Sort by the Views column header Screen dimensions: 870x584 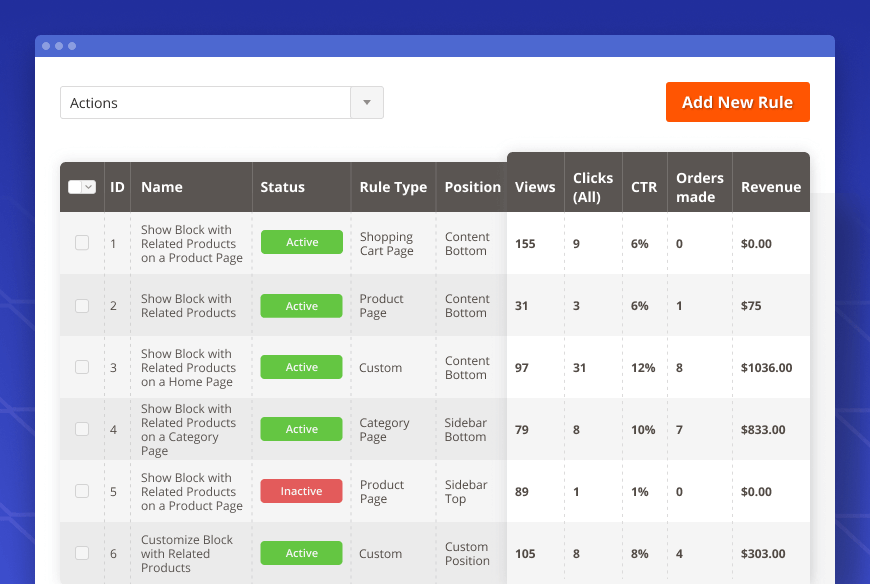535,187
